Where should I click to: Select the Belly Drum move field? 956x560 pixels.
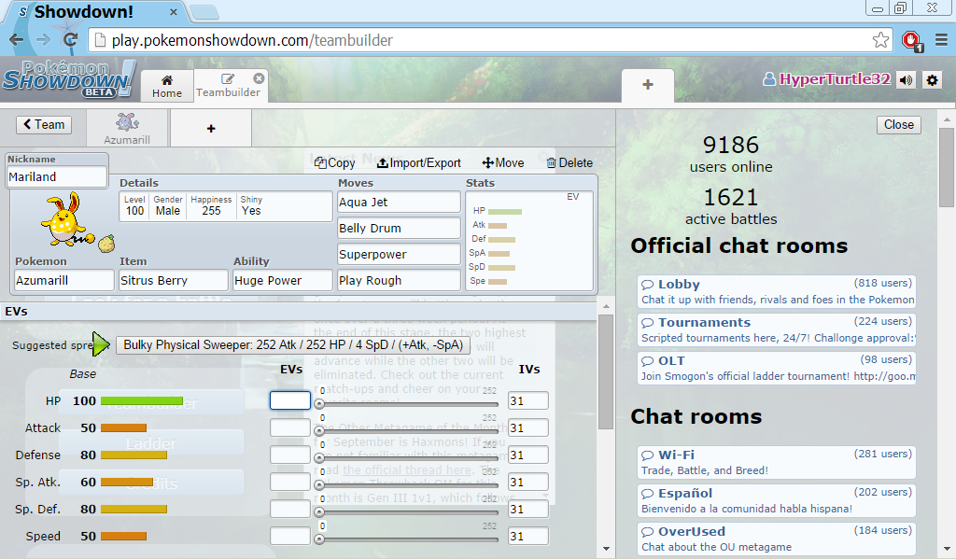click(399, 228)
